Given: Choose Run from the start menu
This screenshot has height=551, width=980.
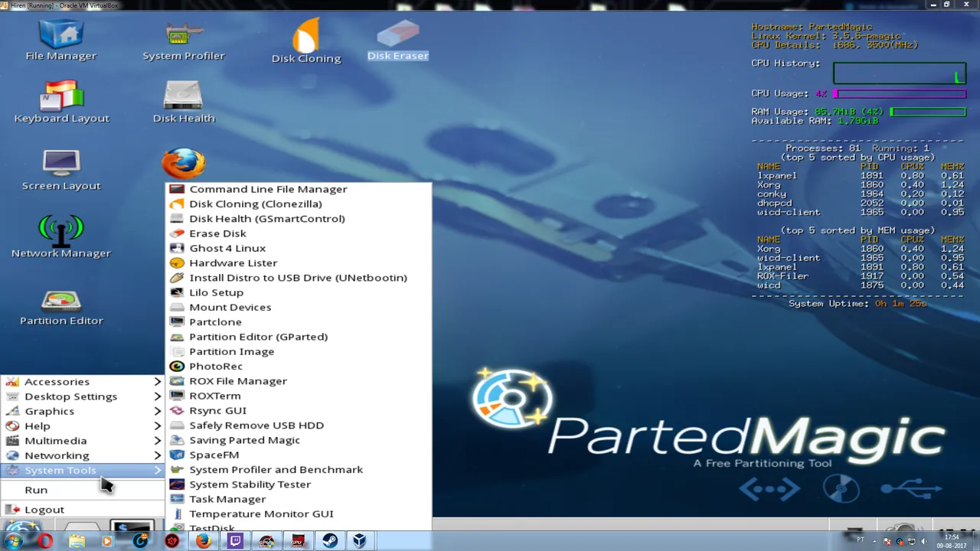Looking at the screenshot, I should pos(83,490).
